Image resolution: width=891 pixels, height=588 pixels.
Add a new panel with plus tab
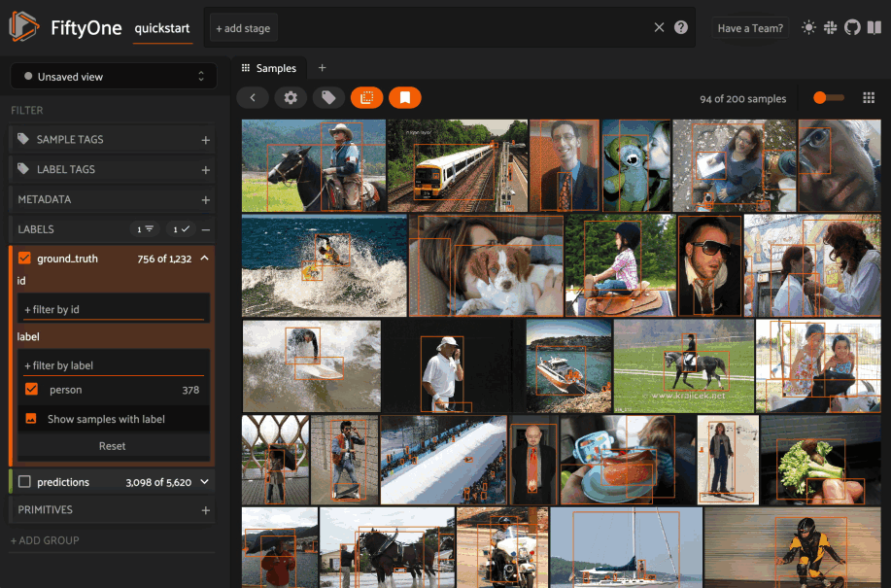pos(323,68)
